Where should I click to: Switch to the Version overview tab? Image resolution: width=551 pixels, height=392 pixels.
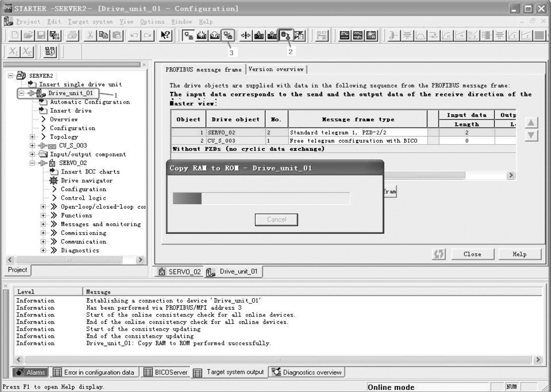pos(276,69)
